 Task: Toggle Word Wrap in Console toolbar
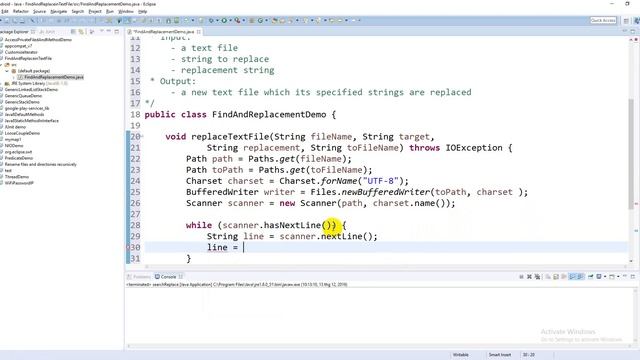click(x=564, y=277)
